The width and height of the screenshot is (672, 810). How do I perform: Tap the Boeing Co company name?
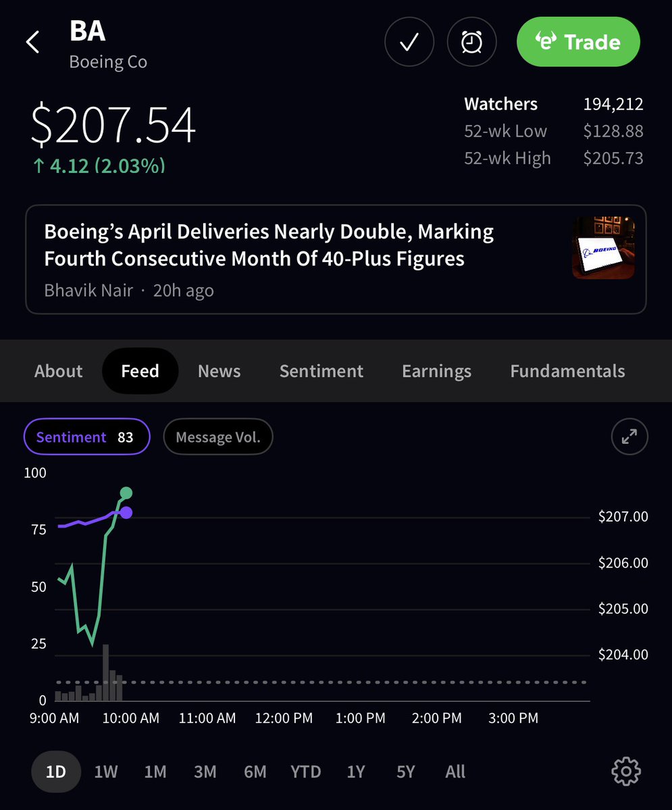tap(108, 62)
